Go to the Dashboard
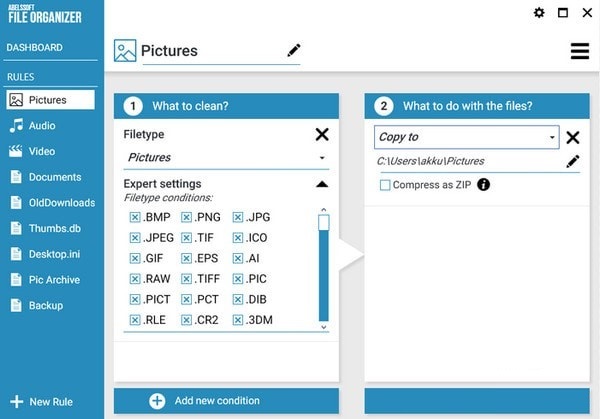 tap(35, 47)
